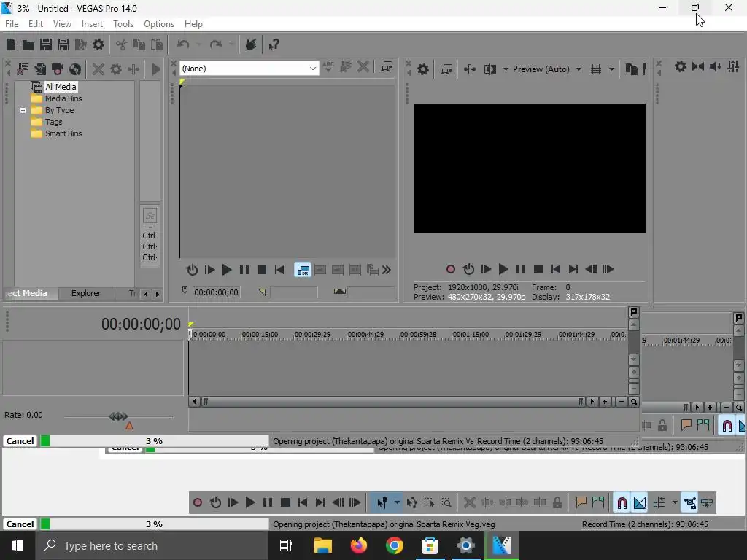Toggle Loop Playback in Trimmer transport
This screenshot has width=747, height=560.
click(x=192, y=270)
